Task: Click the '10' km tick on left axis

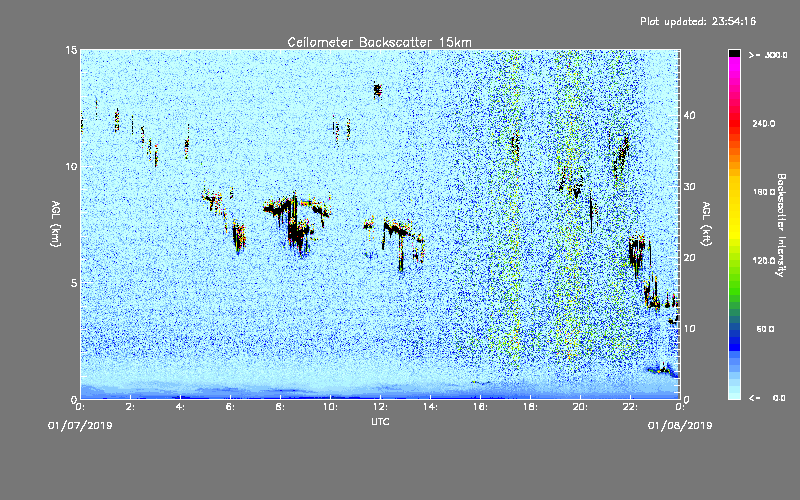Action: 71,166
